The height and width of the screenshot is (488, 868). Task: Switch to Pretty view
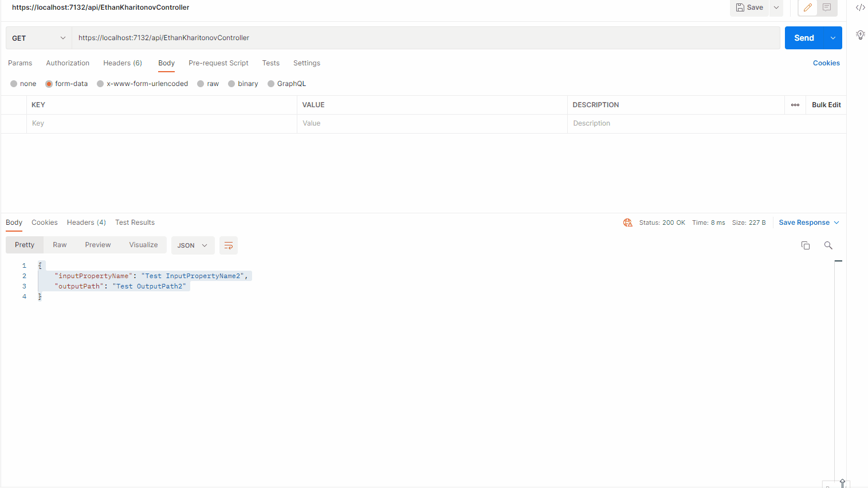click(x=25, y=245)
